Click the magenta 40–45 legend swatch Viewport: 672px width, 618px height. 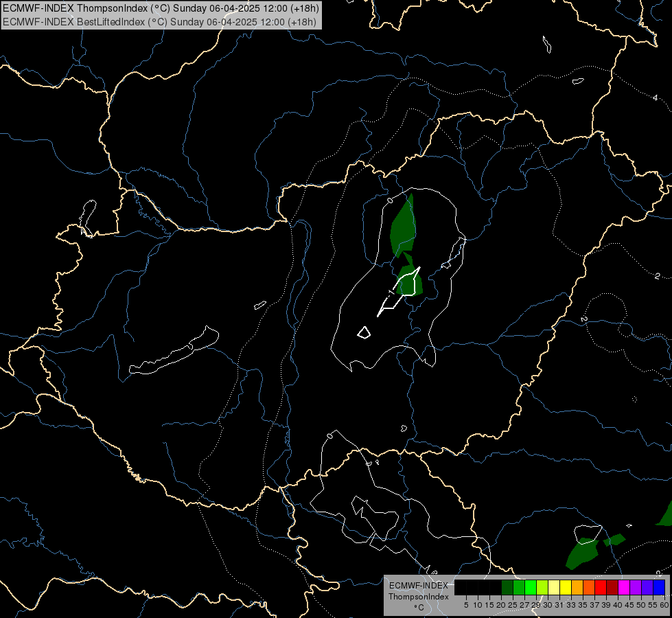click(624, 587)
